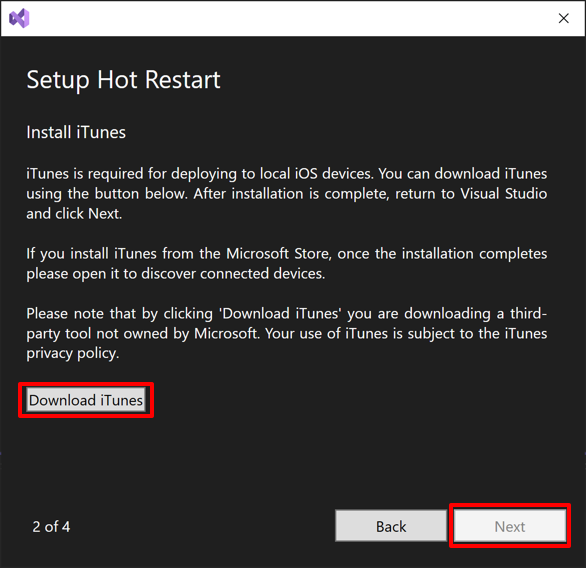Select the "Setup Hot Restart" heading
The width and height of the screenshot is (586, 568).
click(x=123, y=80)
